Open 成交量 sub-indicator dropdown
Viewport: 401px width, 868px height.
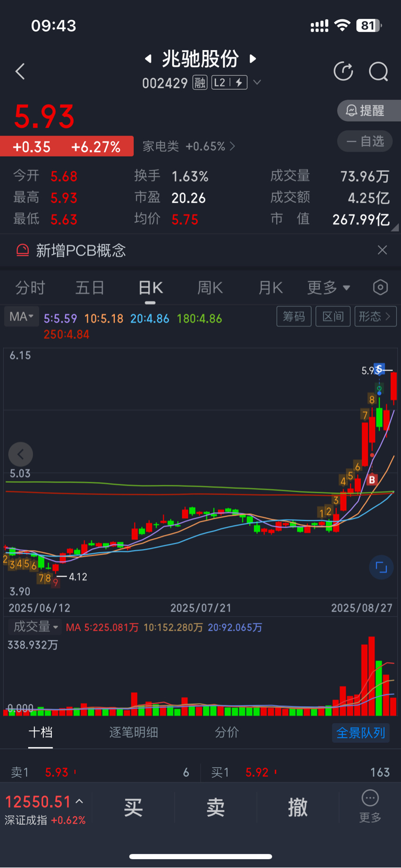(34, 627)
